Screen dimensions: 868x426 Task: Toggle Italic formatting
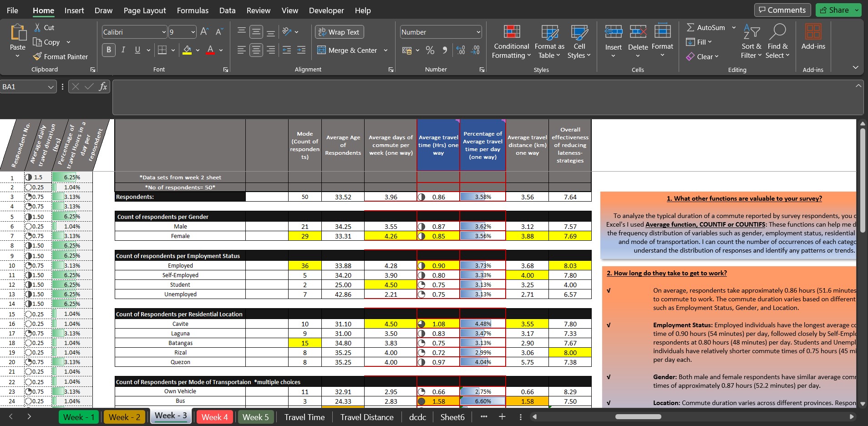coord(123,50)
